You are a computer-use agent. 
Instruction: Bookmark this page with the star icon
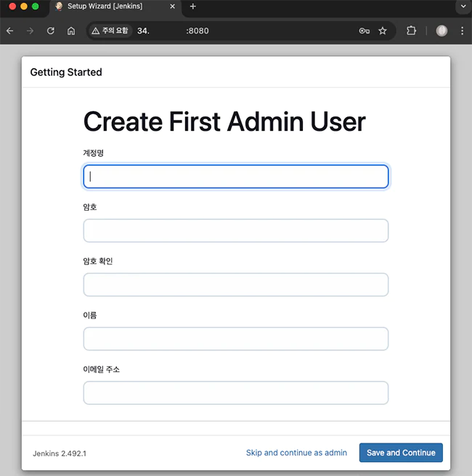[383, 31]
